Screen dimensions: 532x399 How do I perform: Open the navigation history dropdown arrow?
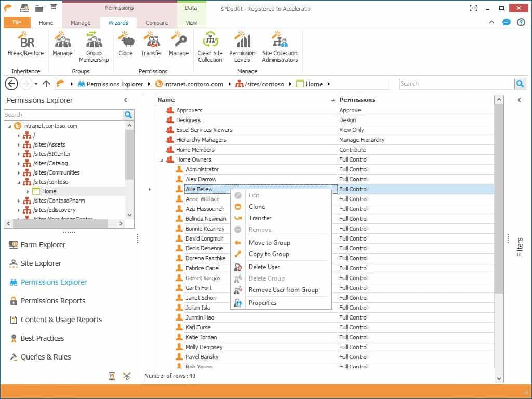(36, 84)
